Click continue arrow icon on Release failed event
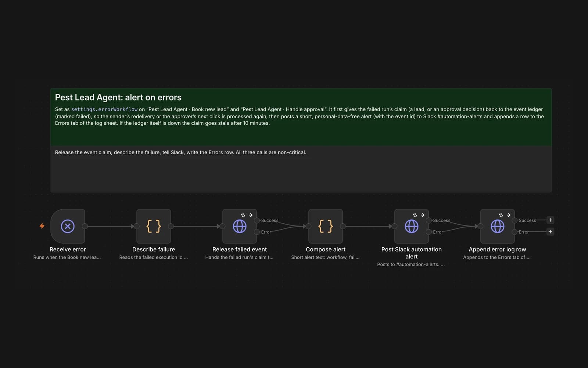 (251, 215)
